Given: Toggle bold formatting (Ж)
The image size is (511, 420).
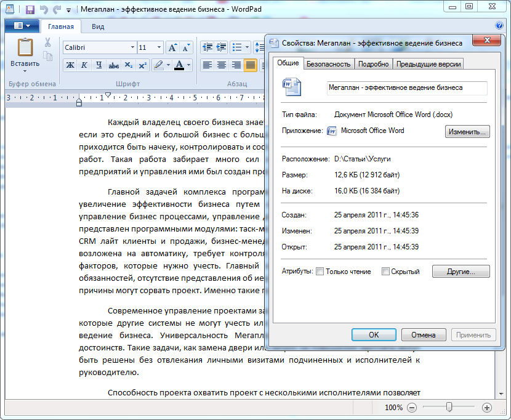Looking at the screenshot, I should coord(70,65).
